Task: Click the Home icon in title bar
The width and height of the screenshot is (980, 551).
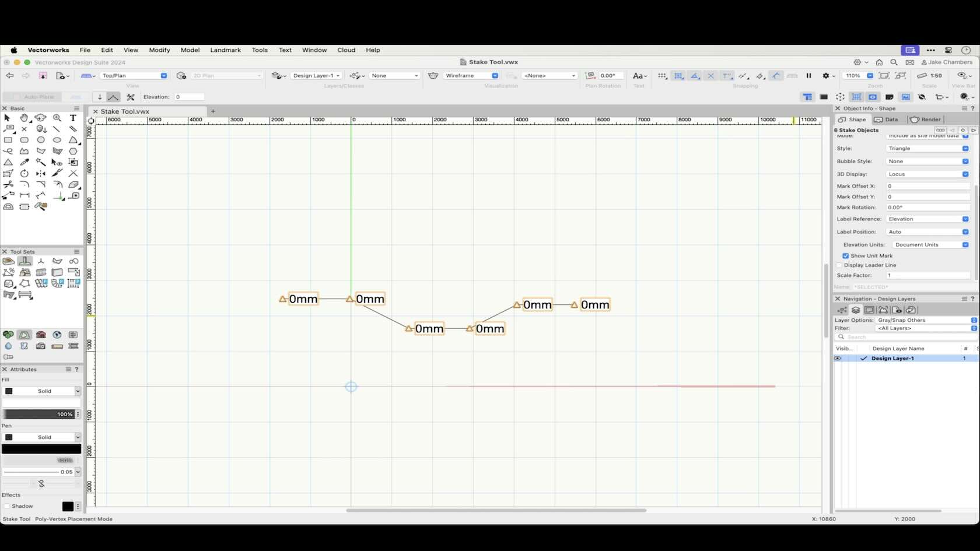Action: click(x=879, y=62)
